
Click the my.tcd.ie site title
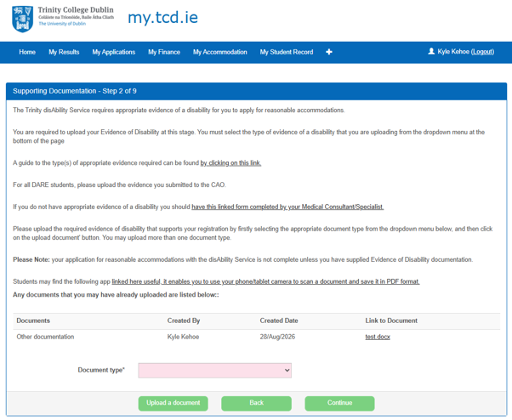pyautogui.click(x=162, y=18)
